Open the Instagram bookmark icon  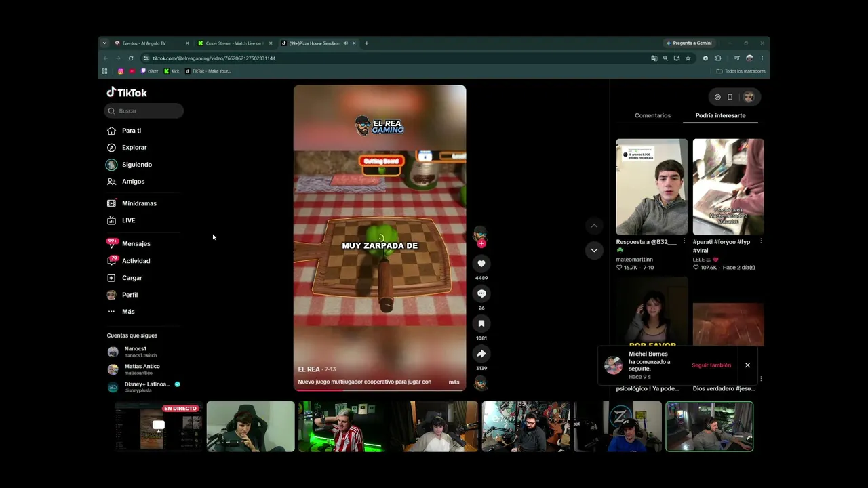pos(121,71)
